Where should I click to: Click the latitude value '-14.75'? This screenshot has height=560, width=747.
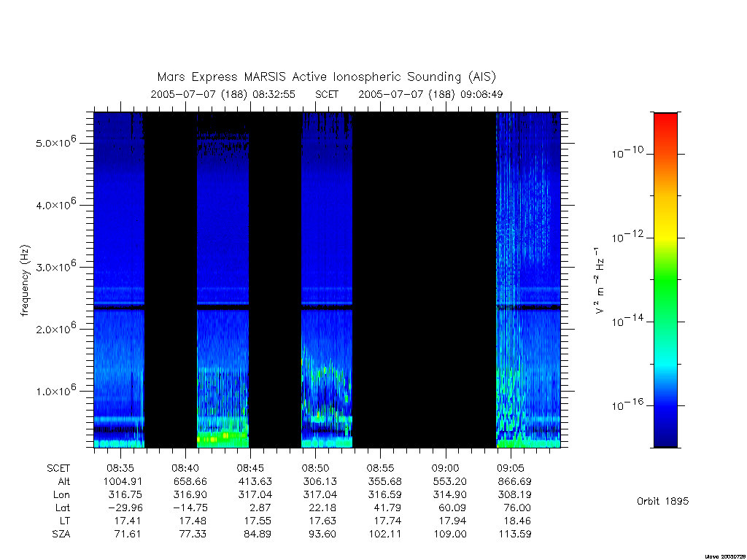click(x=190, y=507)
